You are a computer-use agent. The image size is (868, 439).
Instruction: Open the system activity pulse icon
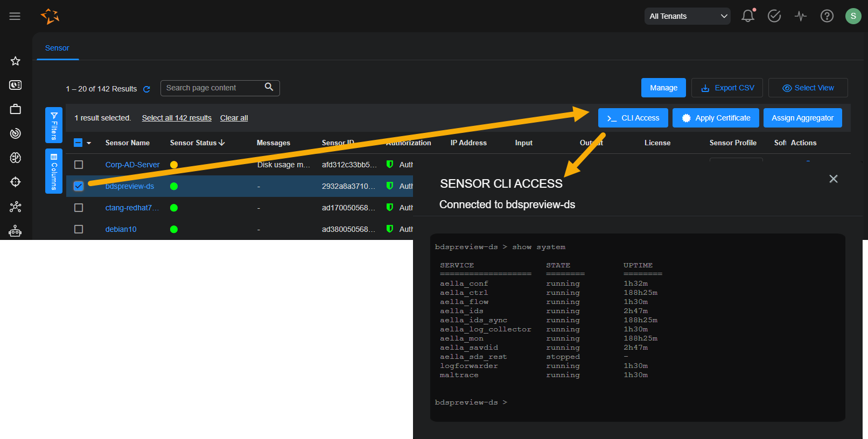[x=800, y=16]
